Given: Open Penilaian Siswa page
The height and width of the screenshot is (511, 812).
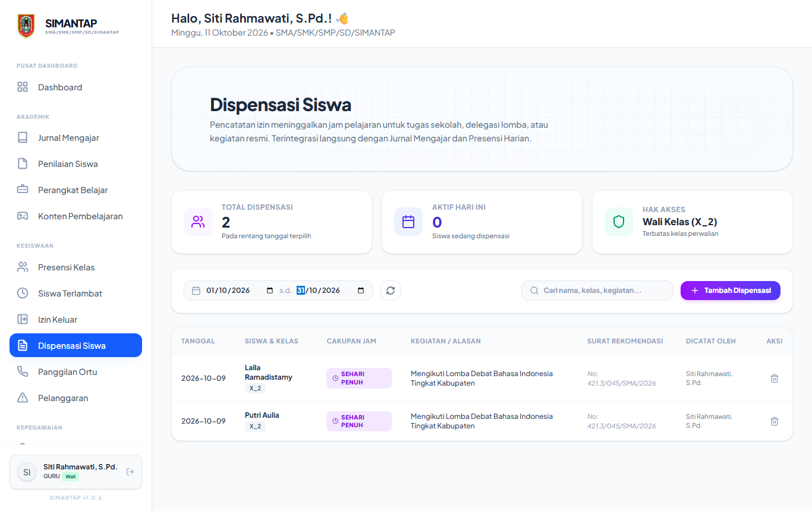Looking at the screenshot, I should pyautogui.click(x=75, y=164).
